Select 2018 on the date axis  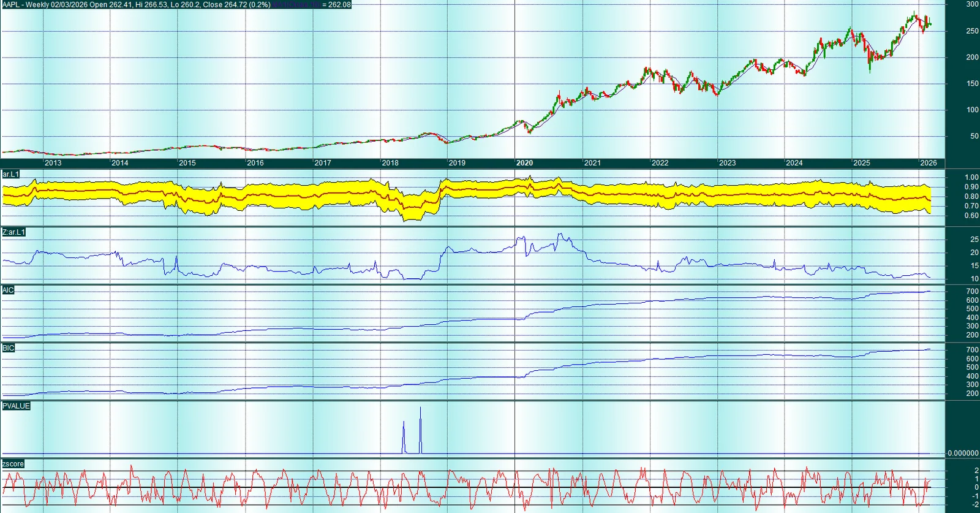pos(390,163)
